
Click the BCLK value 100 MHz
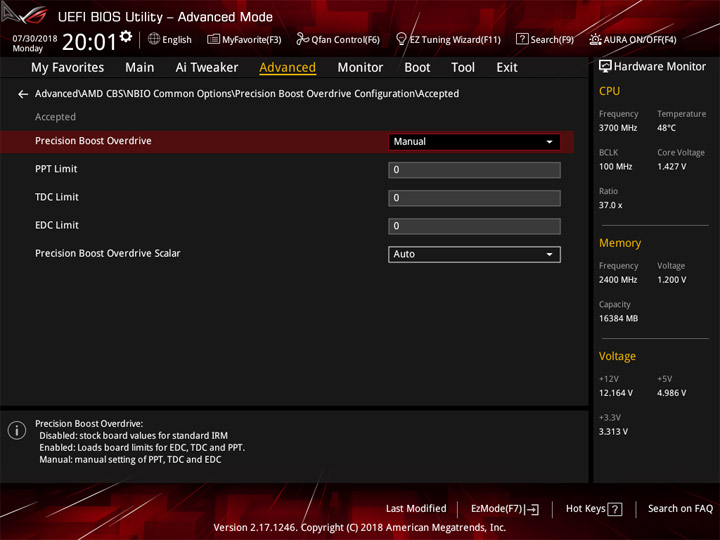(x=615, y=167)
